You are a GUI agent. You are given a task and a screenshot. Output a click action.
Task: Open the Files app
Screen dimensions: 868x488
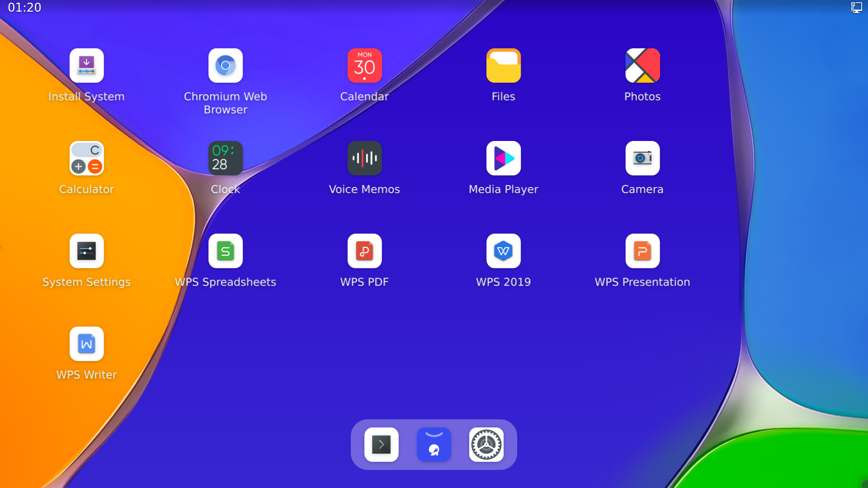[x=503, y=66]
